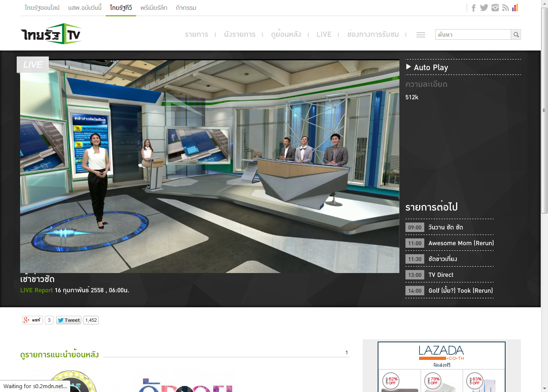Click the Google+ share button
This screenshot has width=548, height=392.
(x=33, y=320)
